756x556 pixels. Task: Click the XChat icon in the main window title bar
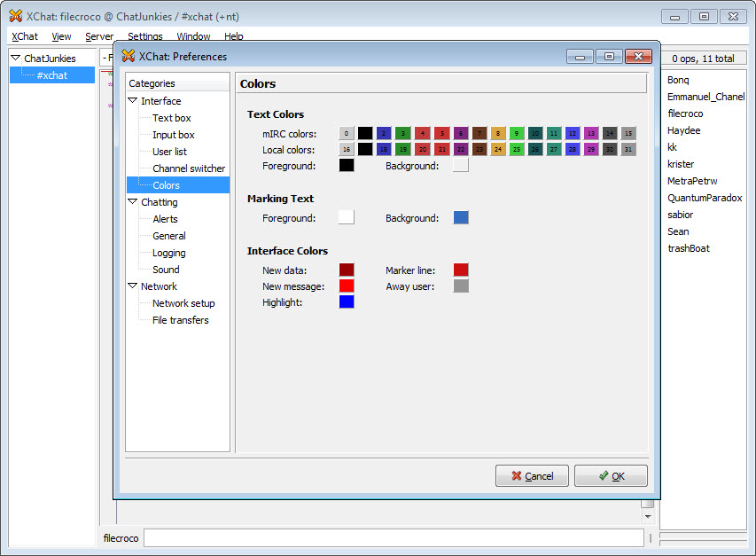click(16, 16)
